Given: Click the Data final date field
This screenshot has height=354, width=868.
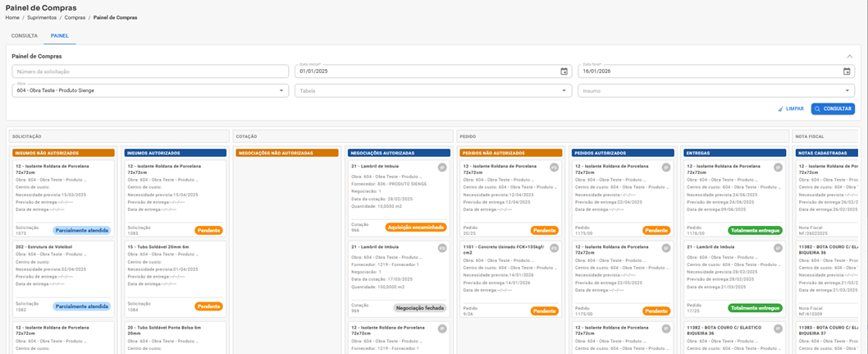Looking at the screenshot, I should pyautogui.click(x=716, y=71).
